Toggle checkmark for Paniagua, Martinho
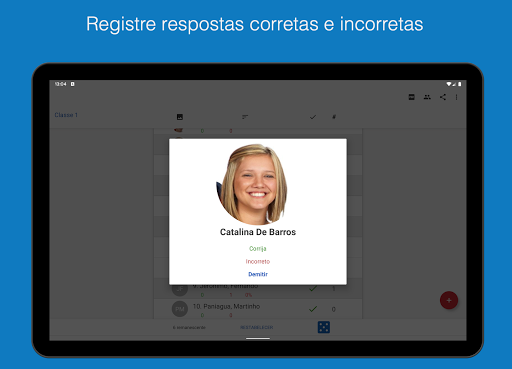 (x=313, y=309)
